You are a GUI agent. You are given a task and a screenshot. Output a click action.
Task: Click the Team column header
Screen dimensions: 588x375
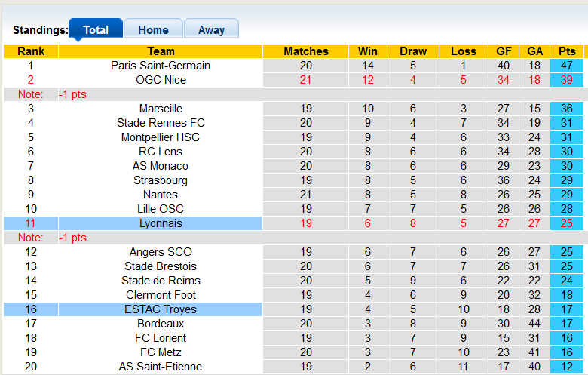161,51
